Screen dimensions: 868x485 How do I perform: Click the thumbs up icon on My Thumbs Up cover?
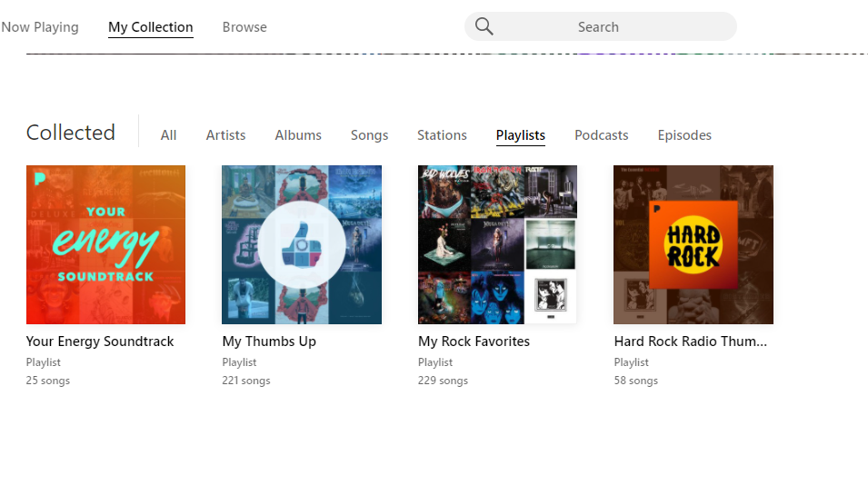(302, 244)
